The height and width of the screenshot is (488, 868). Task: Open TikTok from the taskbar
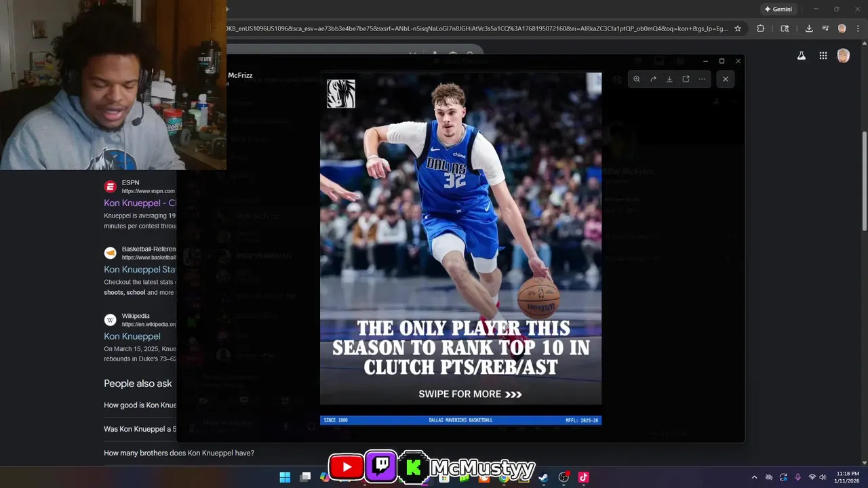click(x=583, y=477)
